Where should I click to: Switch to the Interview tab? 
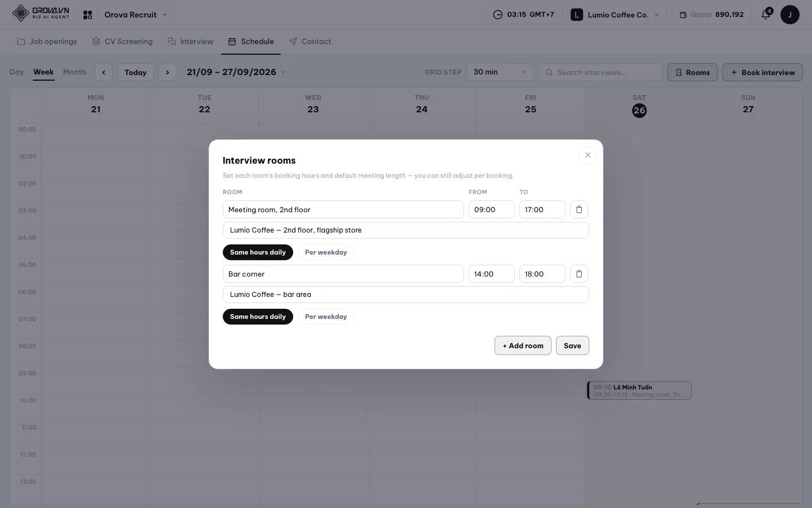pos(191,42)
